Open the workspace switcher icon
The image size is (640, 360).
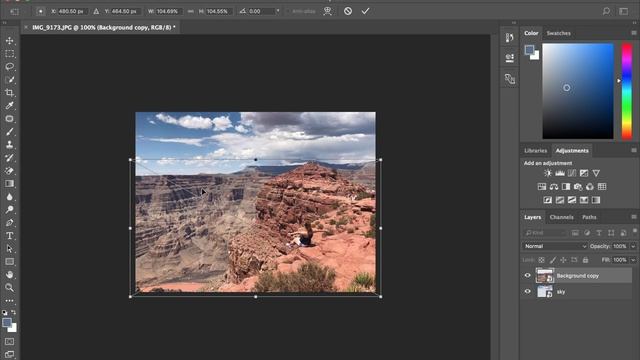tap(624, 11)
